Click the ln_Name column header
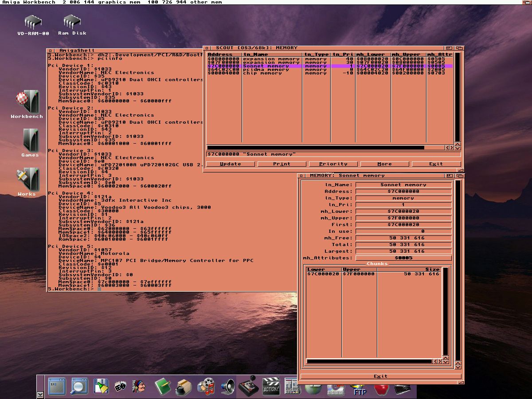Screen dimensions: 532x399 click(x=272, y=55)
